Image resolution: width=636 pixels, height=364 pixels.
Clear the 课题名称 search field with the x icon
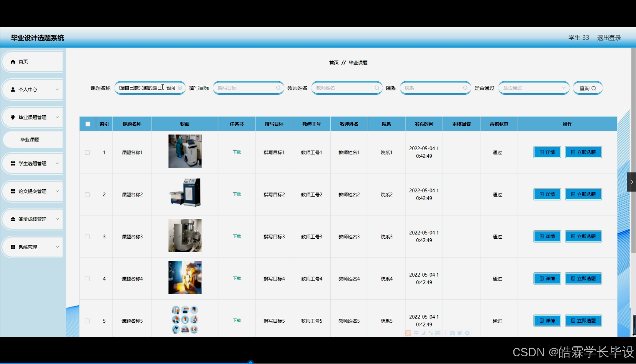pos(180,88)
